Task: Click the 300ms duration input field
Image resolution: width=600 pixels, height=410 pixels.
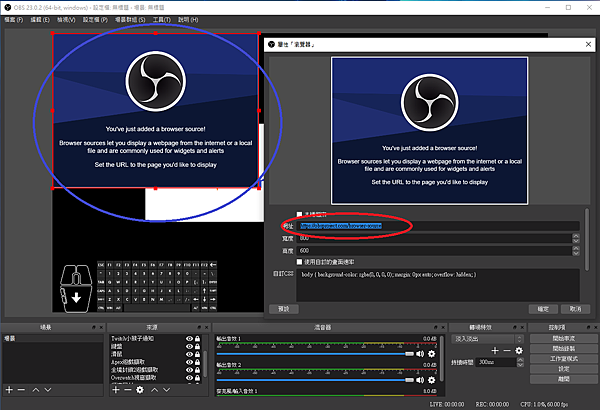Action: tap(496, 362)
